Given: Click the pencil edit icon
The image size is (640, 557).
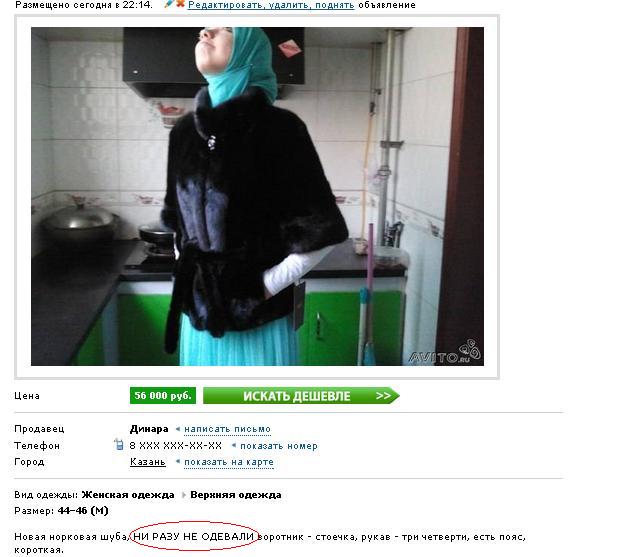Looking at the screenshot, I should click(x=169, y=4).
